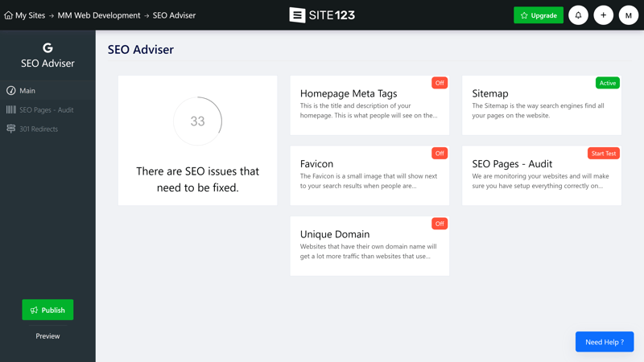Click the barcode icon beside SEO Pages - Audit
Image resolution: width=644 pixels, height=362 pixels.
click(x=11, y=109)
